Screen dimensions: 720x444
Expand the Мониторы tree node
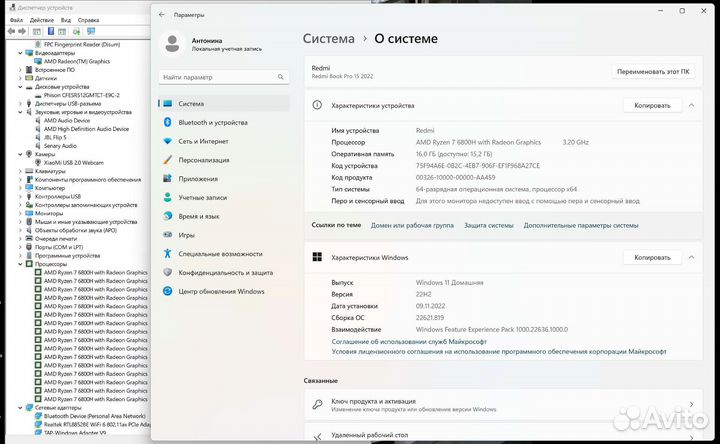[x=20, y=214]
